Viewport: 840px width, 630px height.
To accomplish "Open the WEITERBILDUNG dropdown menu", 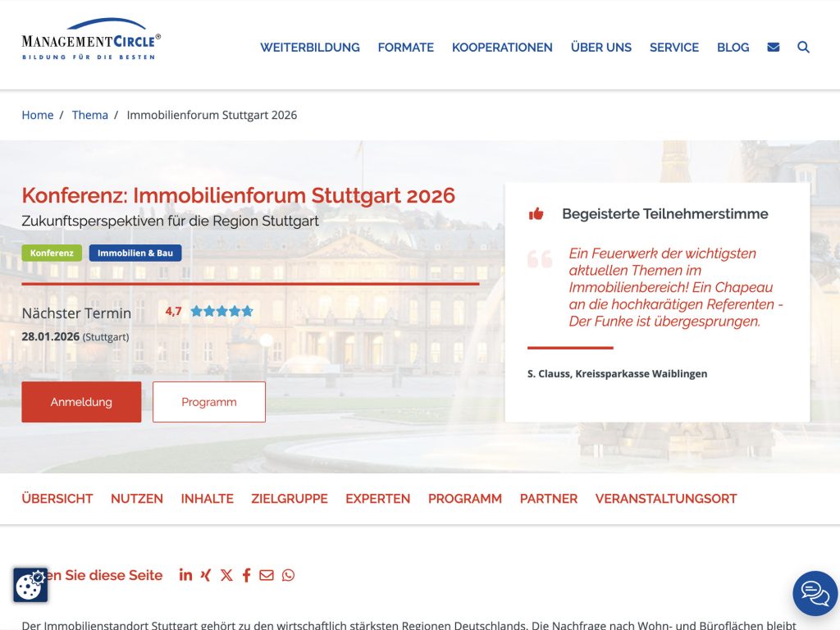I will click(x=309, y=47).
